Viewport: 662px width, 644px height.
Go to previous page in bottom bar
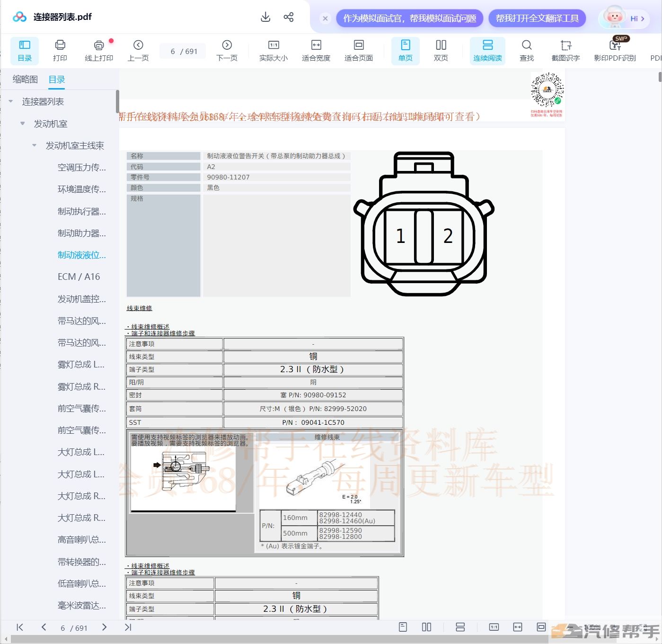(x=44, y=627)
